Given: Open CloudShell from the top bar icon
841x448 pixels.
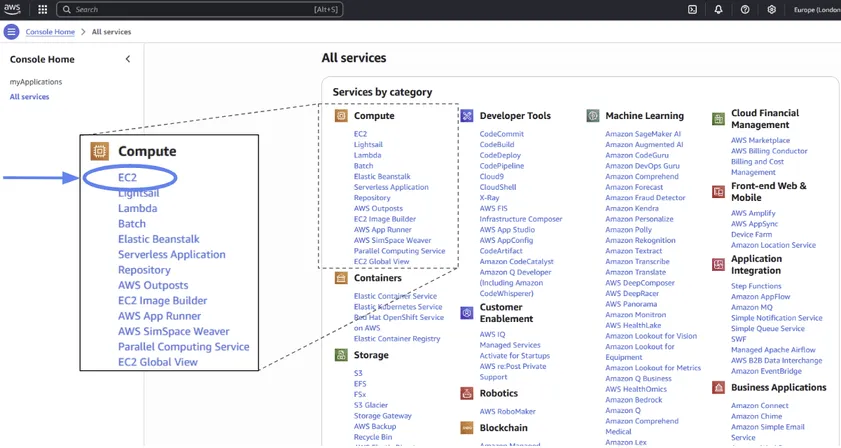Looking at the screenshot, I should point(692,10).
